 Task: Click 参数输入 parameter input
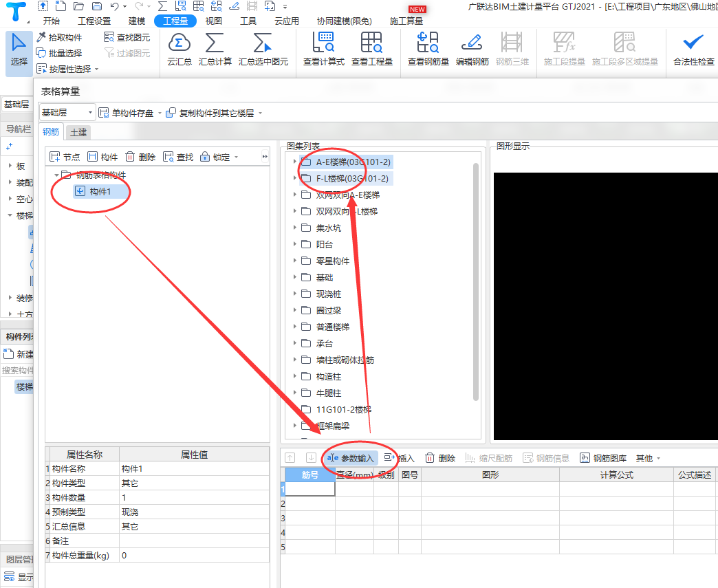click(x=351, y=458)
